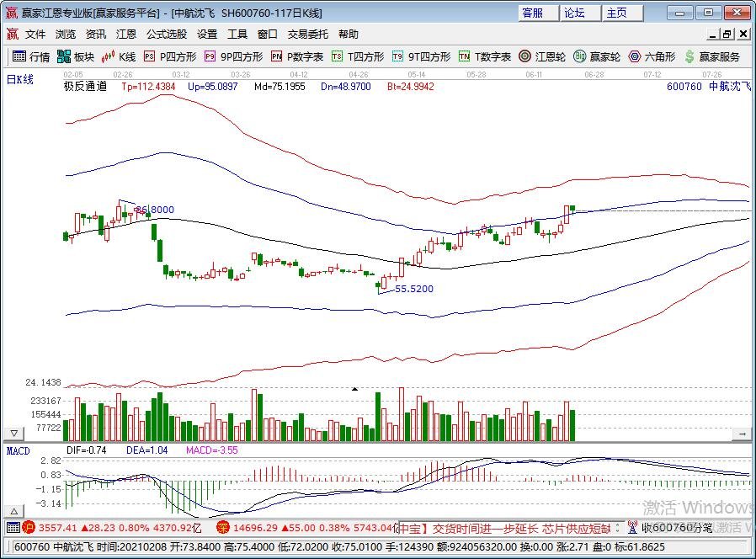Open the 江恩轮 Gann wheel tool
The width and height of the screenshot is (756, 559).
tap(542, 57)
